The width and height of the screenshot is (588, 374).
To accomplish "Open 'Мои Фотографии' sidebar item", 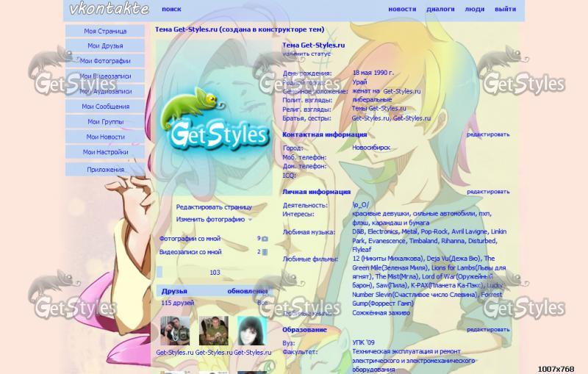I will click(105, 61).
